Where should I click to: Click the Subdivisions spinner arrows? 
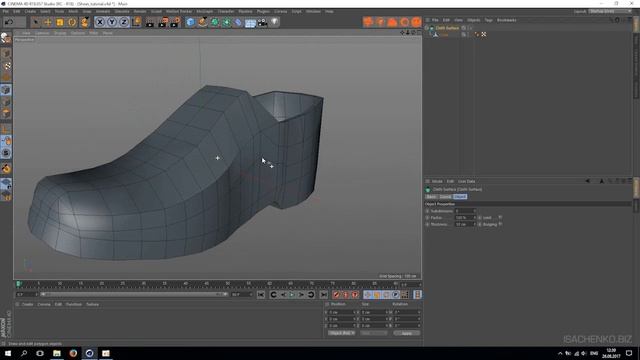pyautogui.click(x=474, y=211)
